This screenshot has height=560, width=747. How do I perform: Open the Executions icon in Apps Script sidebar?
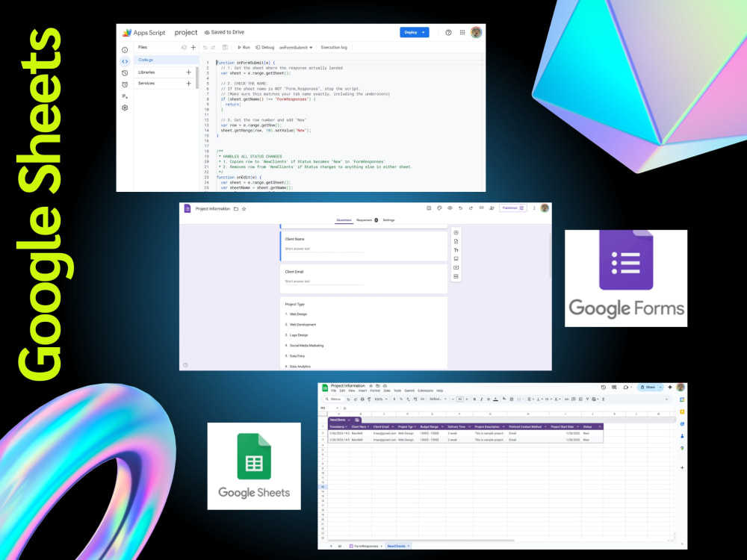point(125,96)
